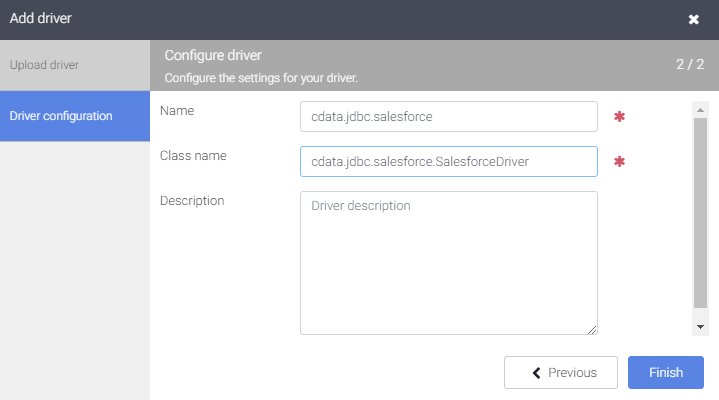Viewport: 719px width, 400px height.
Task: Click the 2 / 2 step indicator
Action: click(689, 64)
